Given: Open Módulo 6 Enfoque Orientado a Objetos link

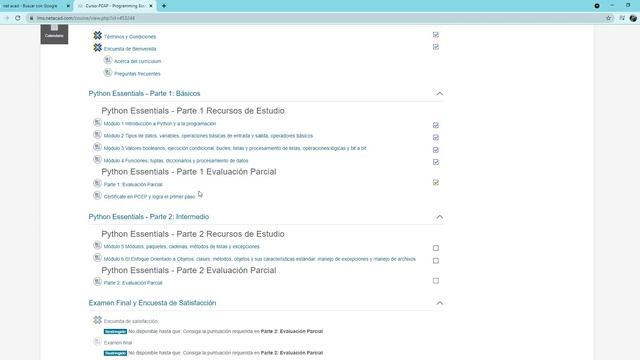Looking at the screenshot, I should coord(260,259).
